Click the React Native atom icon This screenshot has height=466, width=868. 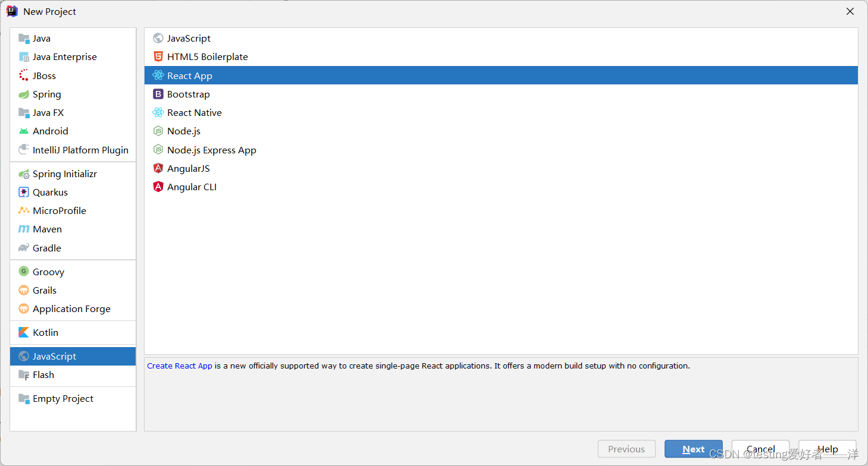158,113
